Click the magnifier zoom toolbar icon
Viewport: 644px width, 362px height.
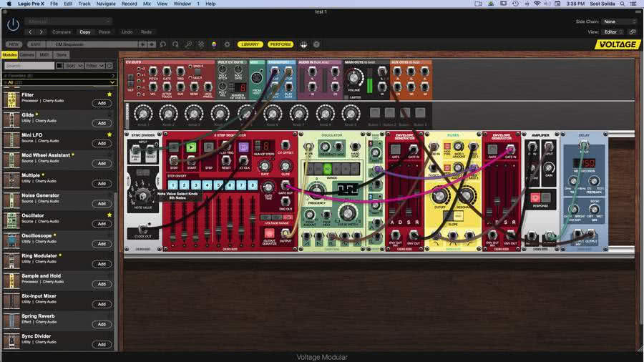coord(188,44)
